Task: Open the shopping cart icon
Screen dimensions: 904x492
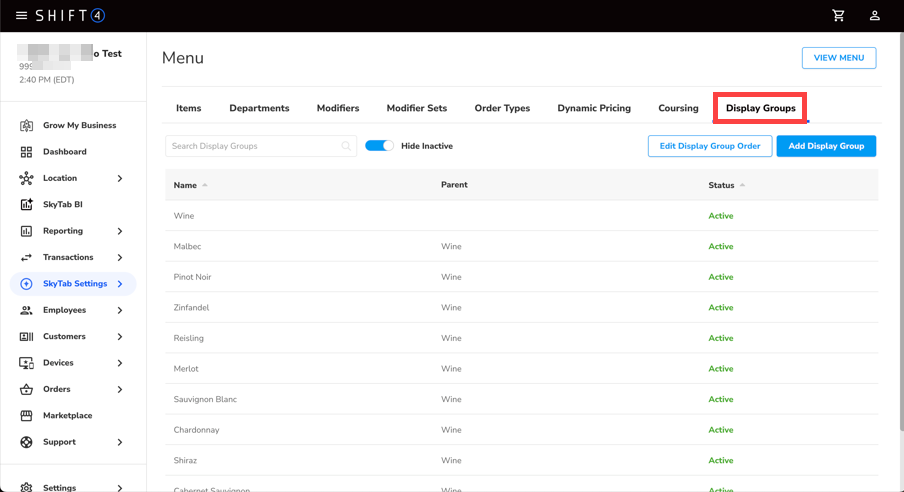Action: (838, 16)
